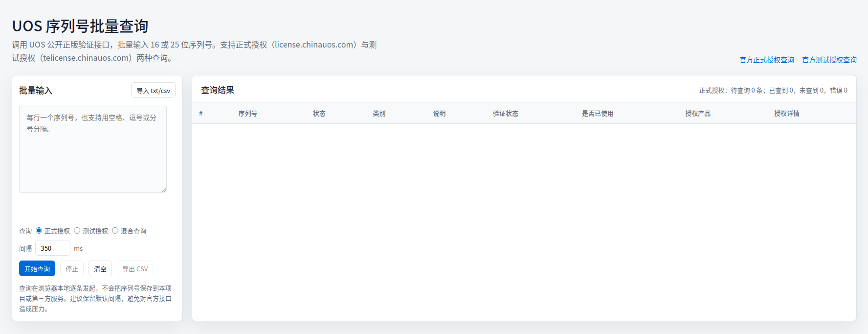Image resolution: width=868 pixels, height=334 pixels.
Task: Focus the serial number batch textarea
Action: click(x=93, y=149)
